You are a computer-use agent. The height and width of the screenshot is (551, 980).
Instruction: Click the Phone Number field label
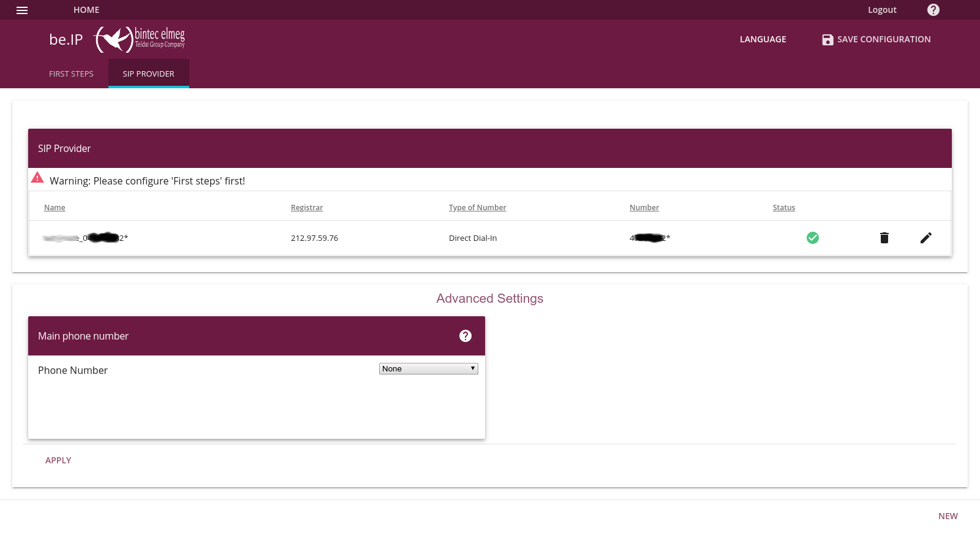(x=73, y=370)
